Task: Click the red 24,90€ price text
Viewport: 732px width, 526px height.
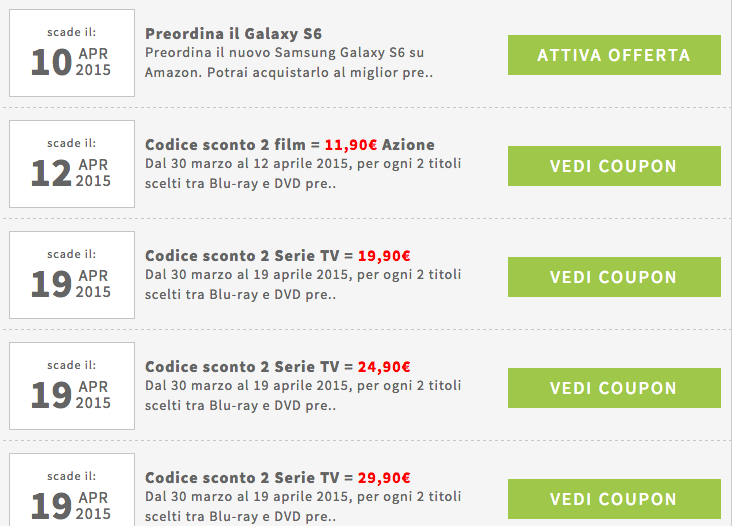Action: (x=384, y=367)
